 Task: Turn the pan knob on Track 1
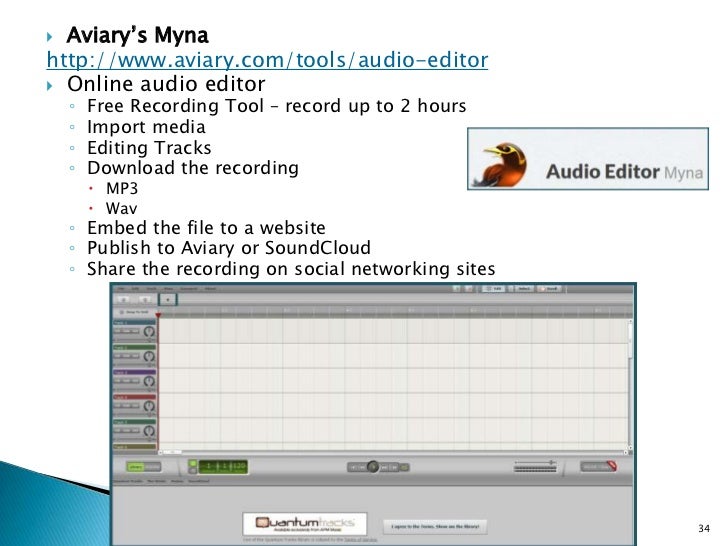(149, 331)
